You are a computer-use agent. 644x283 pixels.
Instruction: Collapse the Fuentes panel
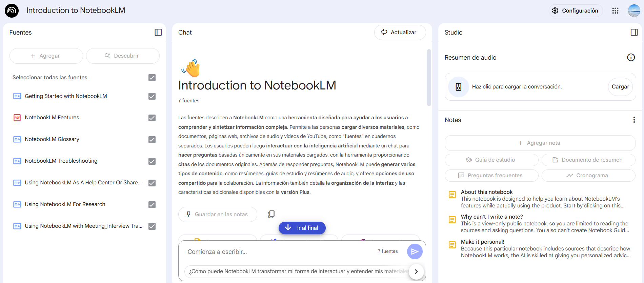[158, 32]
